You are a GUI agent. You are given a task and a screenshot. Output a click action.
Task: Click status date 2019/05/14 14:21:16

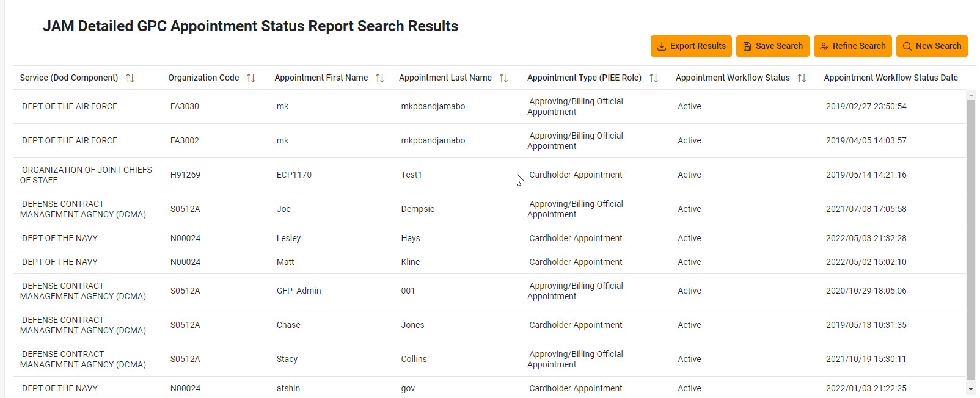pos(866,175)
